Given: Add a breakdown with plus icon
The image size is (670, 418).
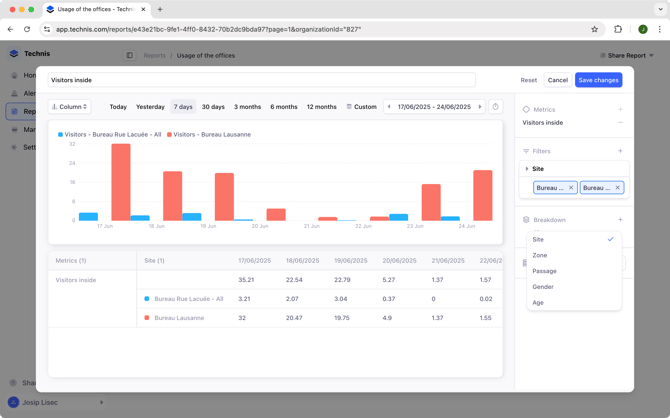Looking at the screenshot, I should tap(620, 220).
